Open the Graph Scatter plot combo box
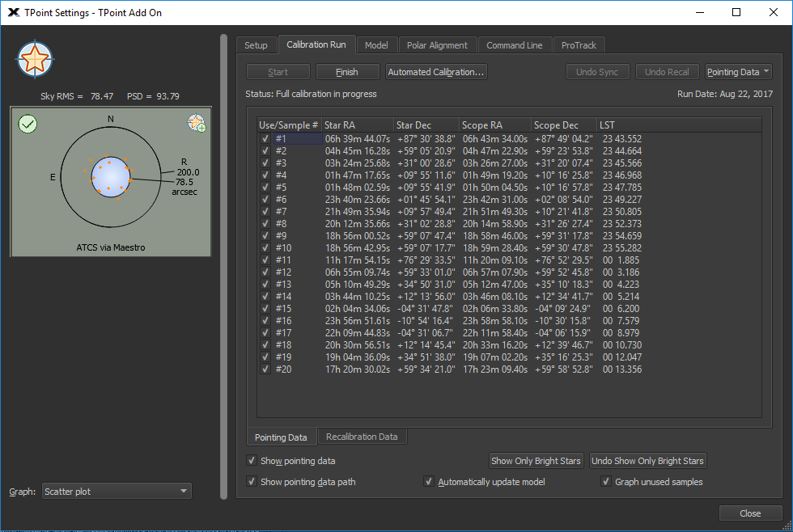This screenshot has width=793, height=532. pos(117,491)
